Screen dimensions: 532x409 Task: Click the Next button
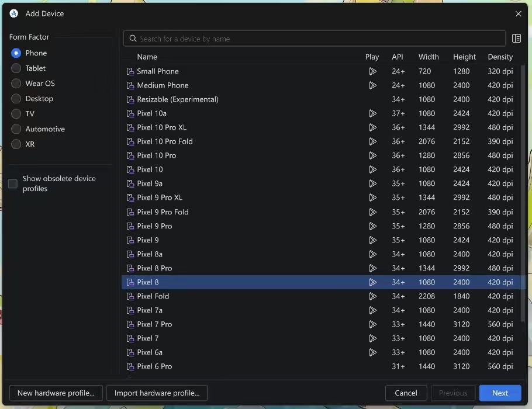tap(500, 393)
